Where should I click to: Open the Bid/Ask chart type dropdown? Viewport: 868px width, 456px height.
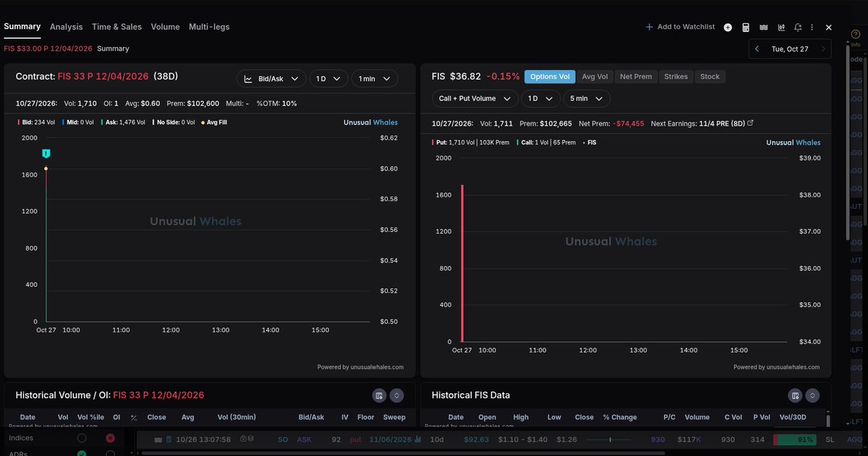[271, 79]
